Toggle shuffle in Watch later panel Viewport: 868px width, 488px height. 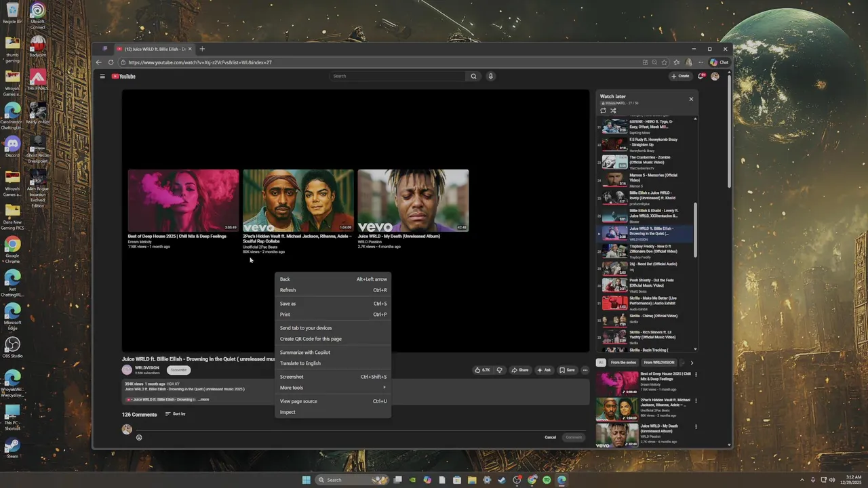(x=613, y=110)
